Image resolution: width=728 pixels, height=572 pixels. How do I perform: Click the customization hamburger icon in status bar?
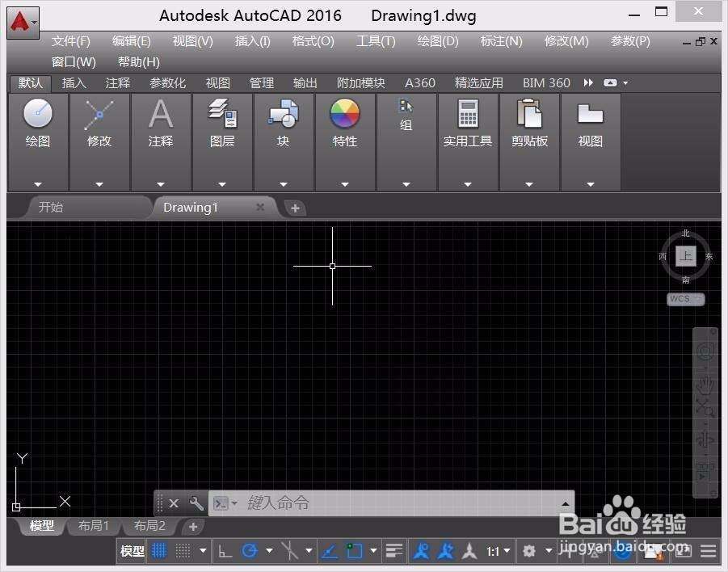pos(708,551)
